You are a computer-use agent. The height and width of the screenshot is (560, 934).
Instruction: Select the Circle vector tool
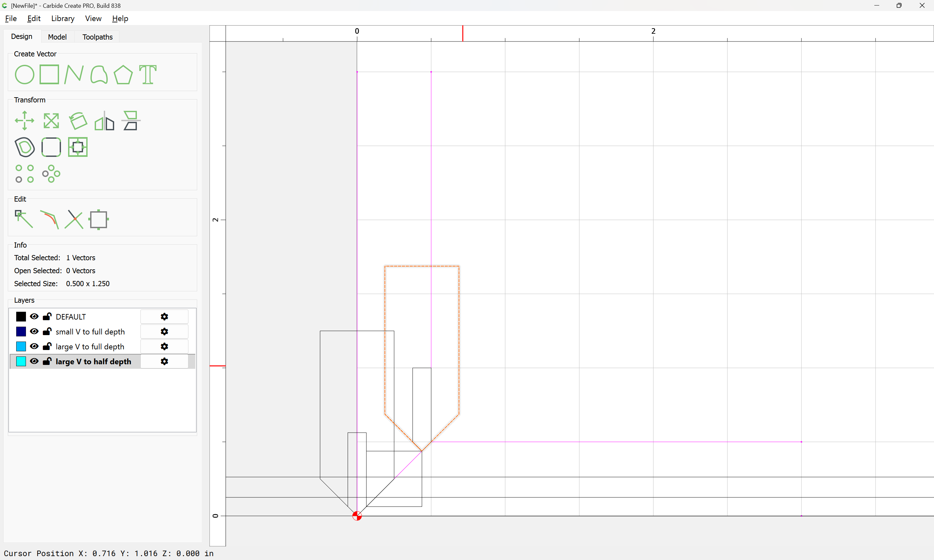tap(24, 74)
